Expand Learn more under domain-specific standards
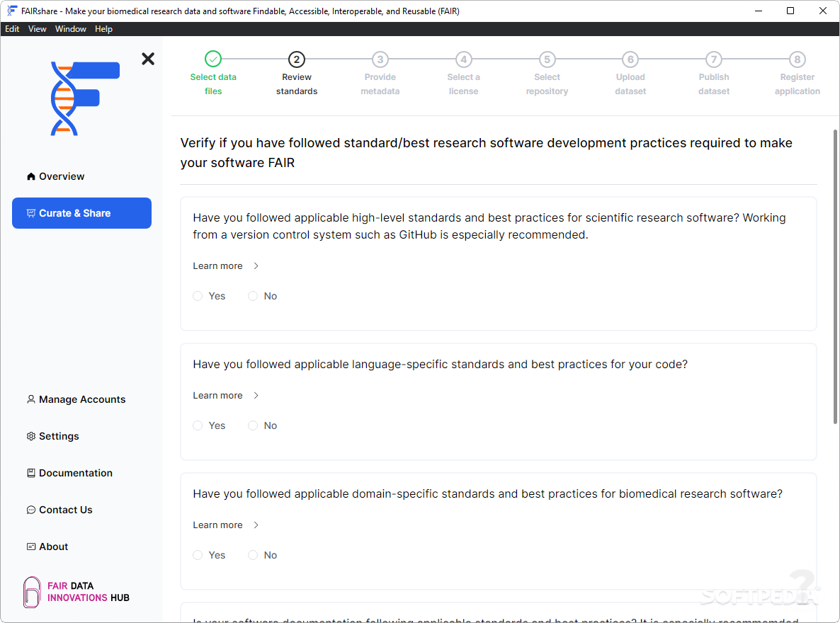The height and width of the screenshot is (623, 840). tap(226, 525)
